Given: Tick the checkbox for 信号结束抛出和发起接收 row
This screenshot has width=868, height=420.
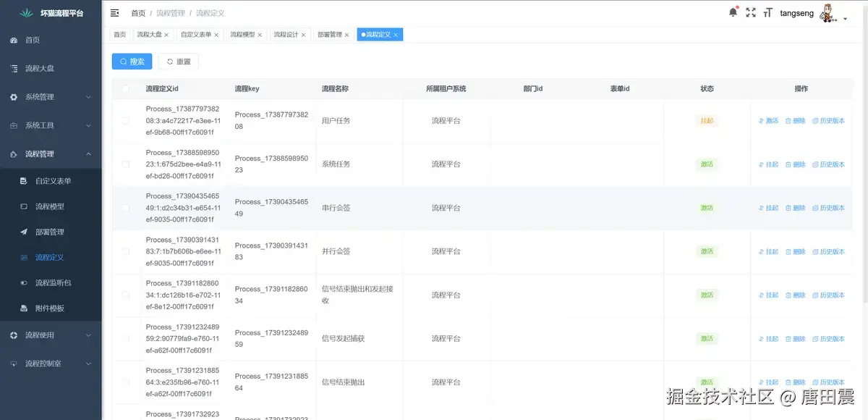Looking at the screenshot, I should click(126, 295).
